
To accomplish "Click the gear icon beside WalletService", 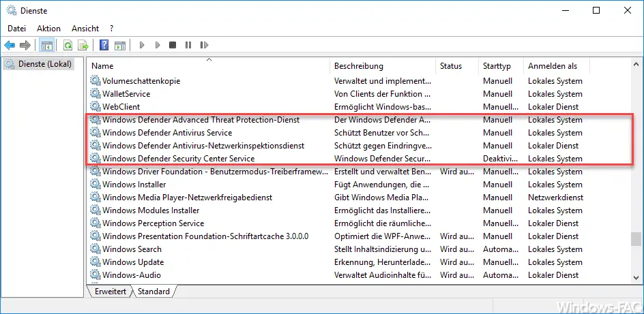I will [x=96, y=94].
